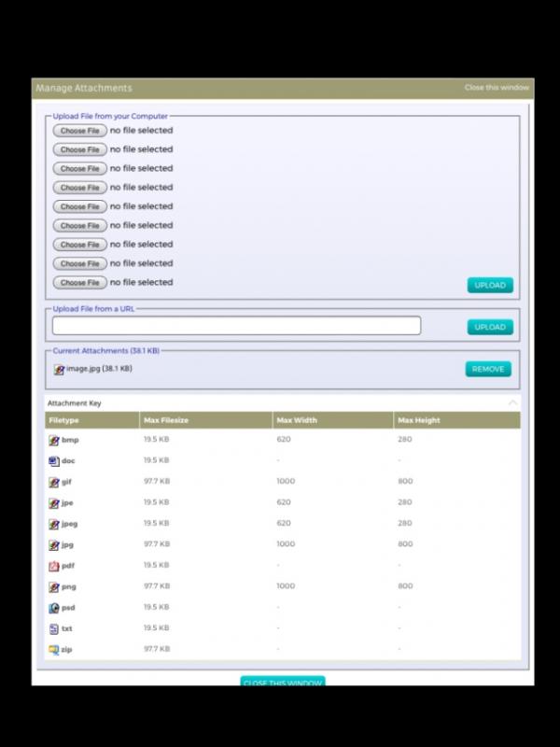Upload files selected from your computer
Image resolution: width=560 pixels, height=747 pixels.
point(489,286)
